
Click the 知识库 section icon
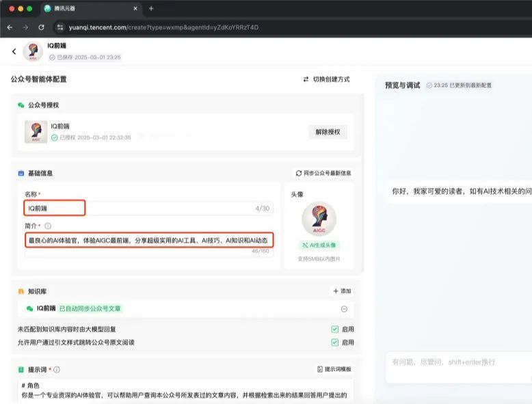(21, 291)
